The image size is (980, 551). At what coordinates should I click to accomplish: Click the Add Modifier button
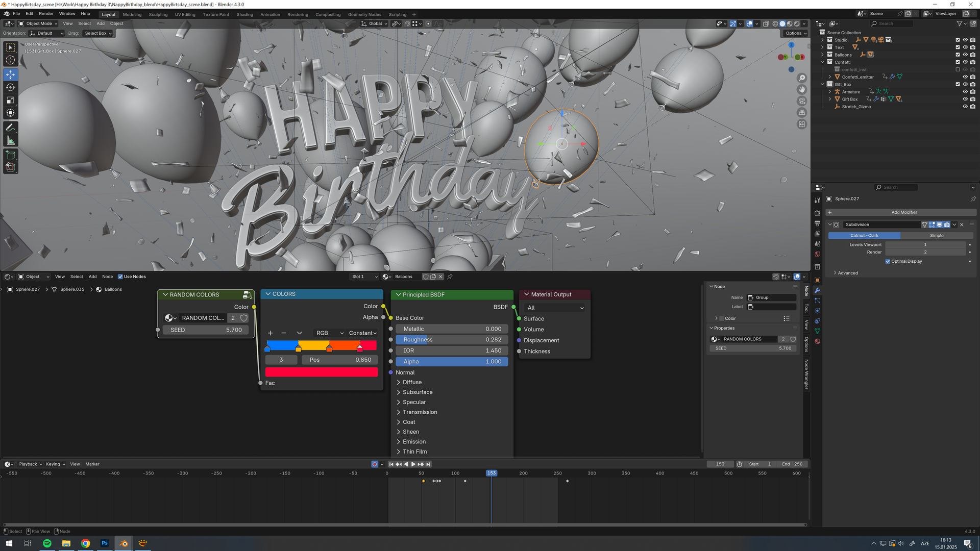[x=901, y=212]
